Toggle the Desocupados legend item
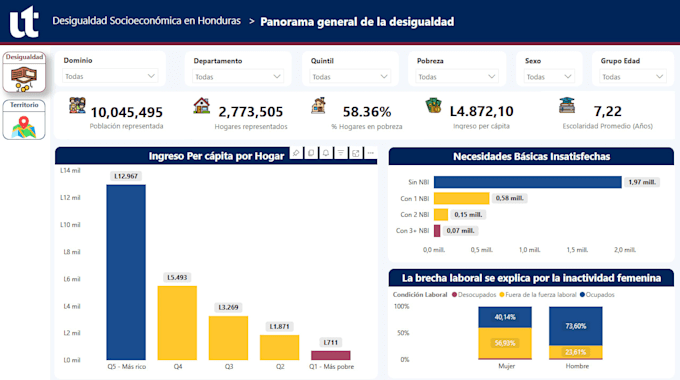Screen dimensions: 680x380 pyautogui.click(x=474, y=295)
